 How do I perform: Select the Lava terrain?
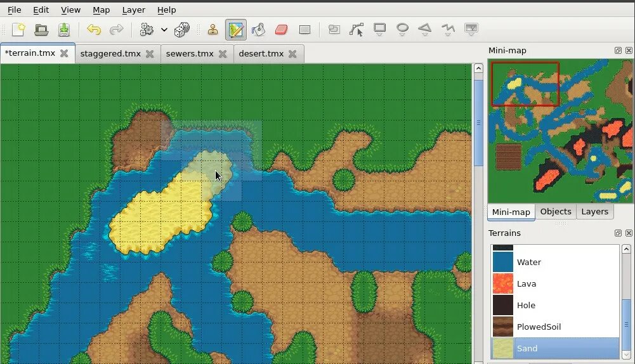click(x=555, y=283)
